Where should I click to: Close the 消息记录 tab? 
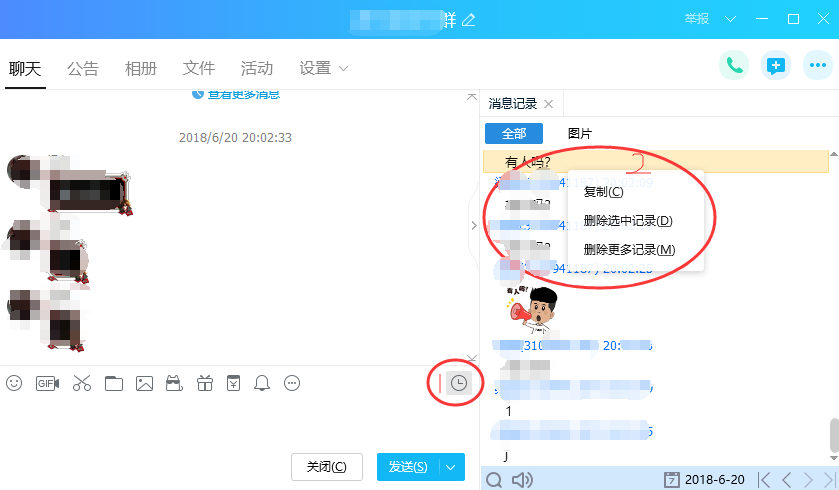[x=548, y=104]
